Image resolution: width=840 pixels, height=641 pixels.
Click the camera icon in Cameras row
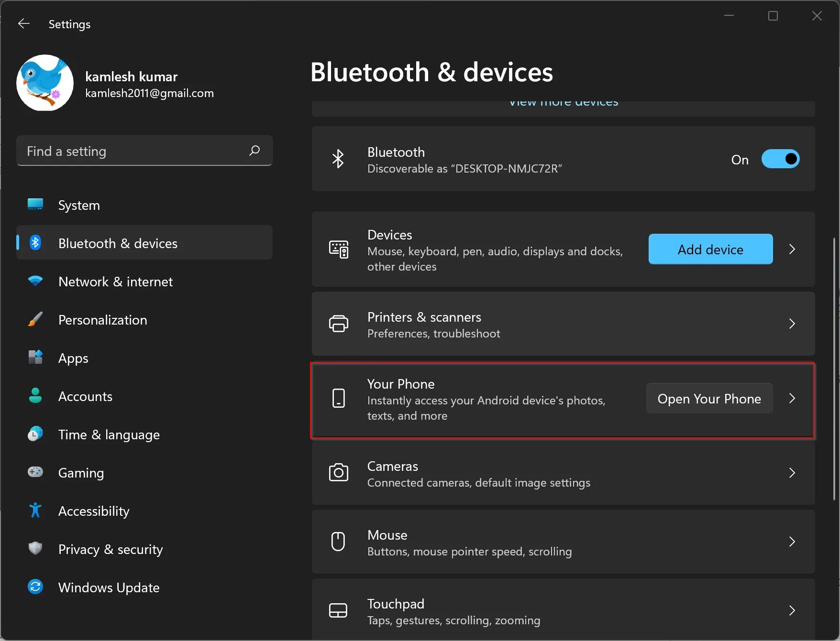click(339, 473)
